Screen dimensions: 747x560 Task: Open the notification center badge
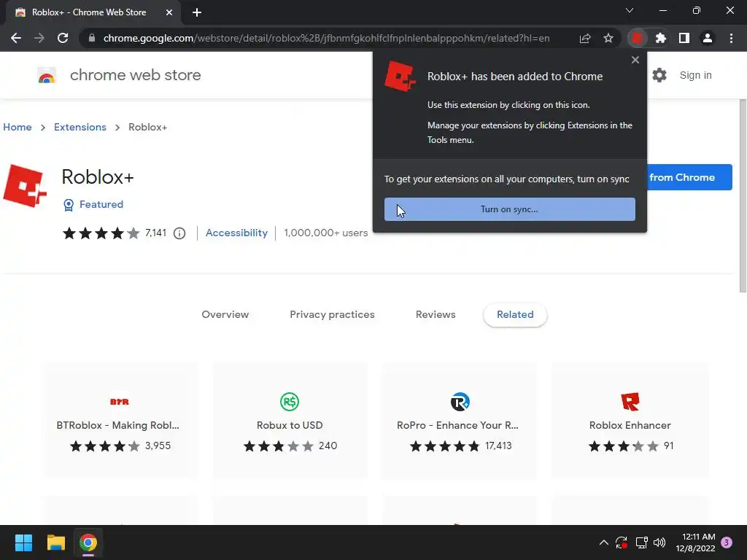tap(727, 542)
